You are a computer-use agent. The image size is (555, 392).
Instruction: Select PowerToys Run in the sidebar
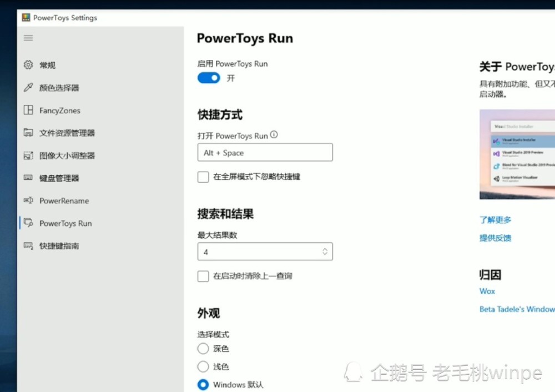65,223
